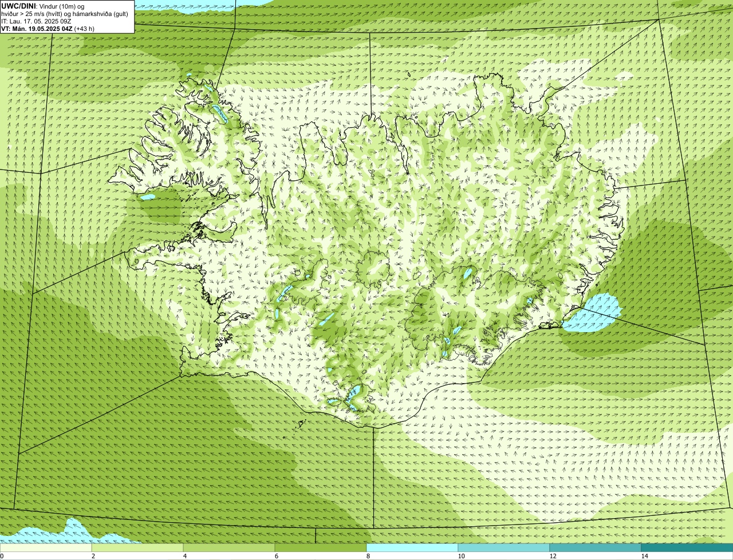
Task: Click the '2' label on the wind scale
Action: pos(93,556)
